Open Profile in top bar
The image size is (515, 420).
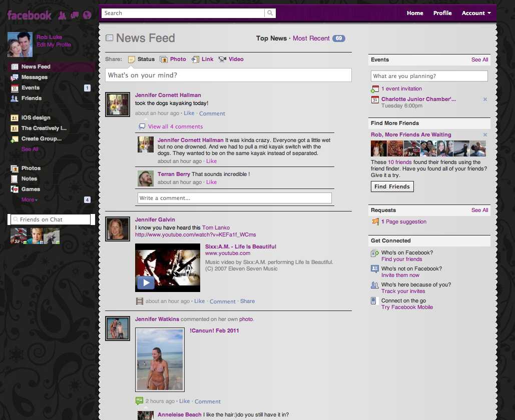(442, 13)
